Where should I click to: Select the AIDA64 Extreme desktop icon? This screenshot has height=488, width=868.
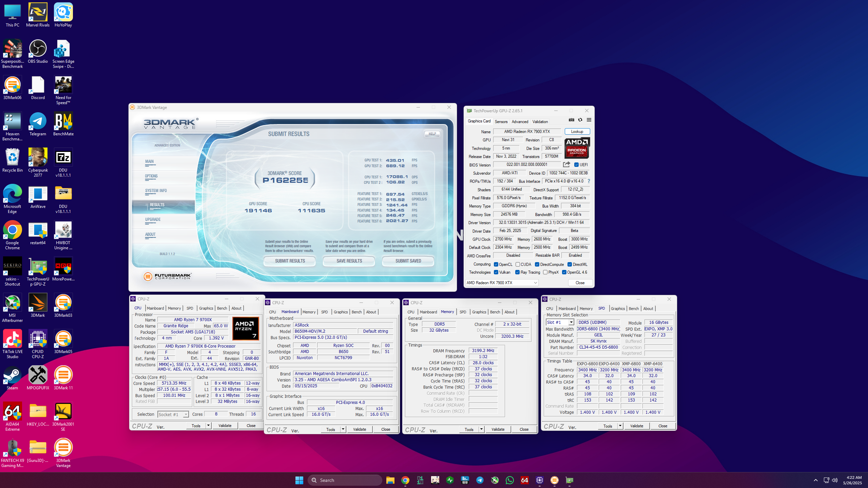pos(13,417)
